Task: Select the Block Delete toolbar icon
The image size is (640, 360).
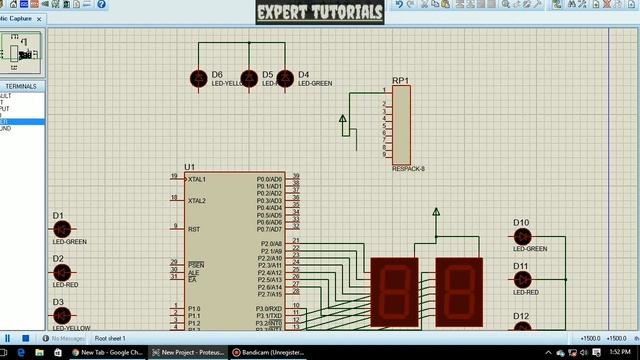Action: 492,4
